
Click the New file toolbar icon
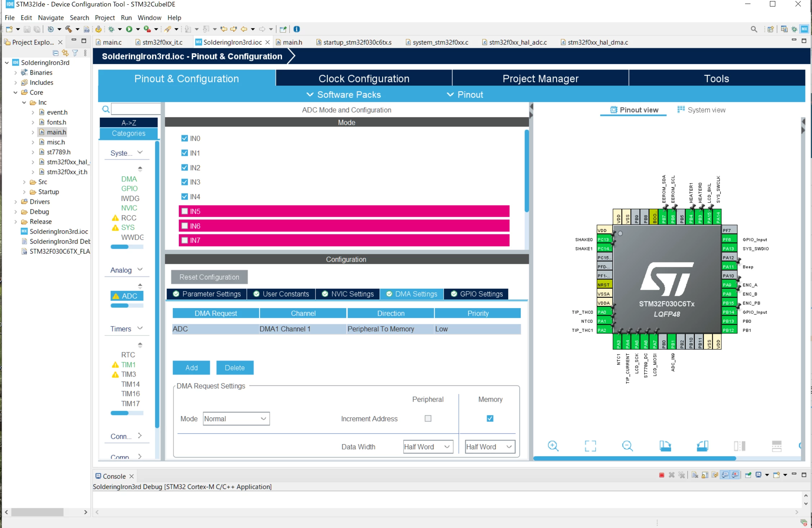[9, 29]
